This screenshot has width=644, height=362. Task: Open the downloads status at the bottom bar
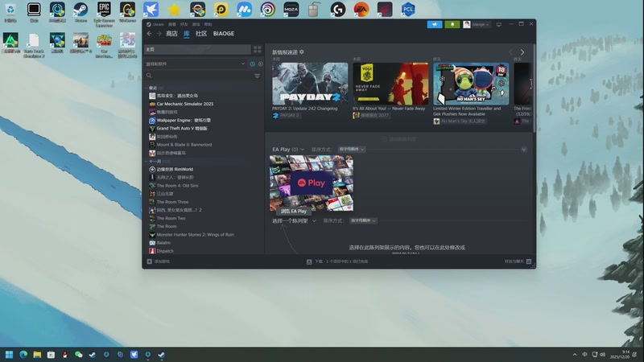(337, 261)
